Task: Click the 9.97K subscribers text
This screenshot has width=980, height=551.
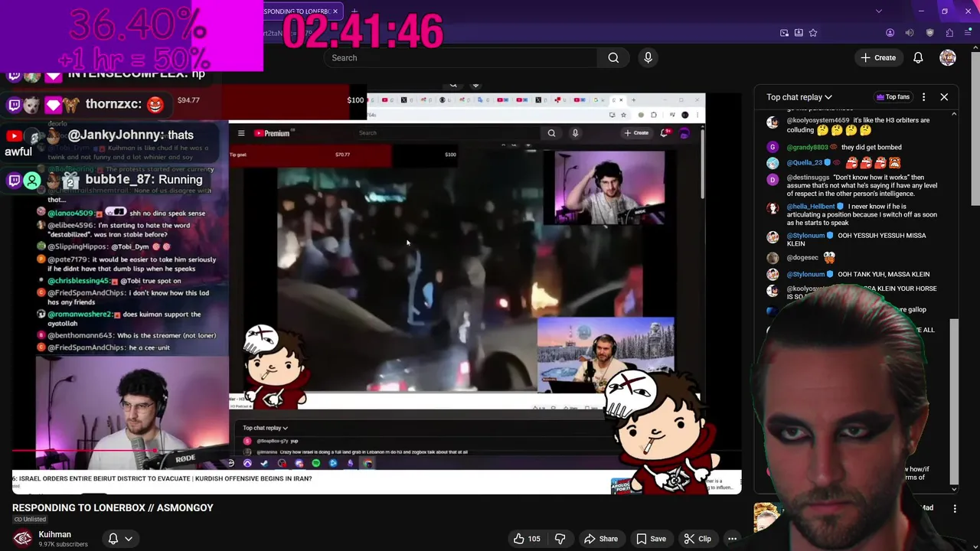Action: tap(63, 544)
